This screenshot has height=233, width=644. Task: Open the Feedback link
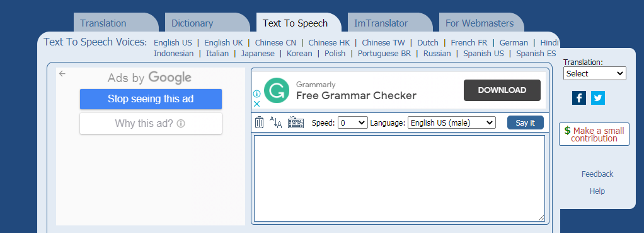597,174
